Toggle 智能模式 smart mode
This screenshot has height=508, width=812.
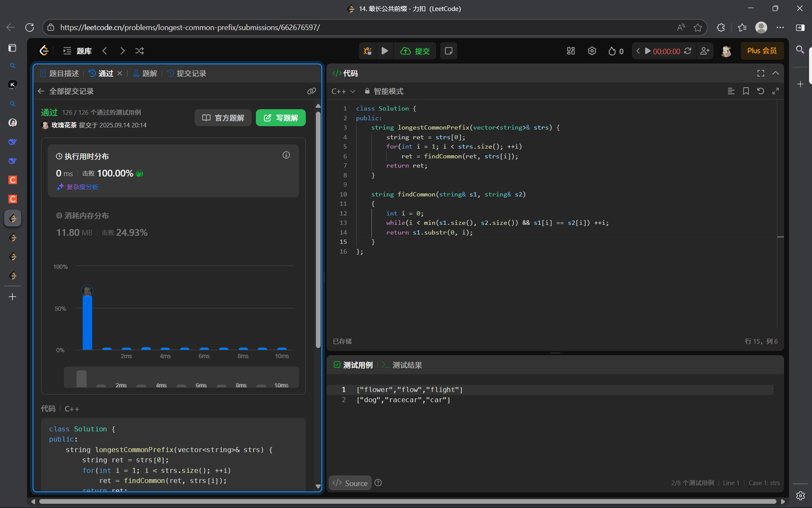pyautogui.click(x=384, y=91)
